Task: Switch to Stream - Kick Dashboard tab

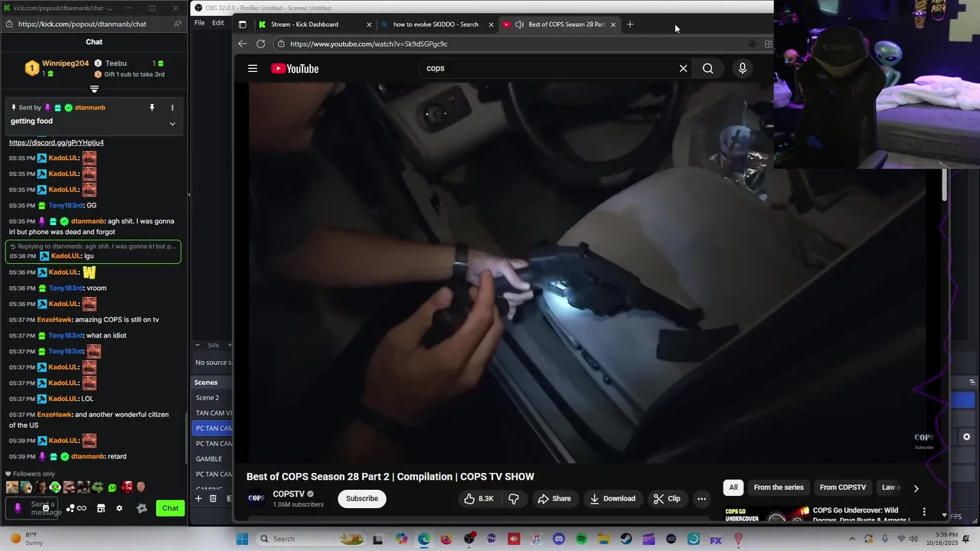Action: point(305,24)
